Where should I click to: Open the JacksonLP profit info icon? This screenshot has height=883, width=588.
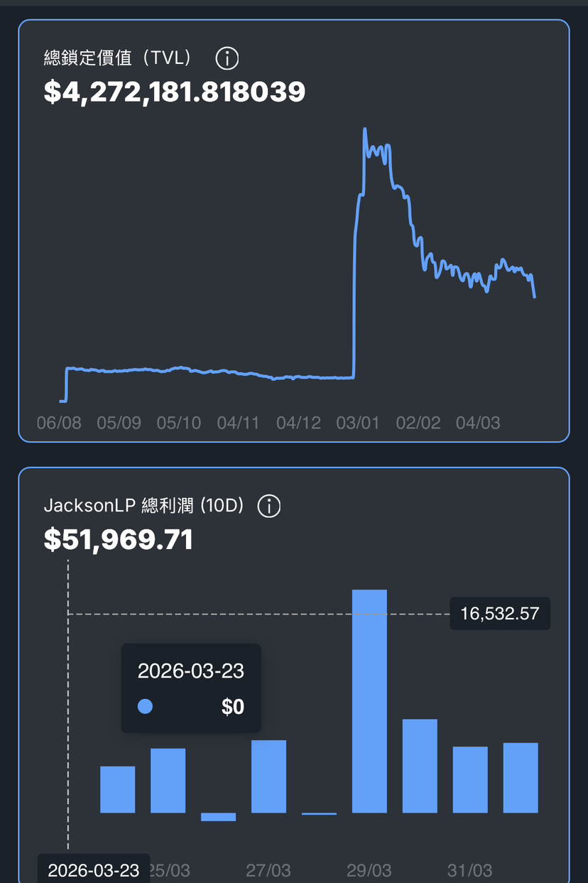[269, 506]
